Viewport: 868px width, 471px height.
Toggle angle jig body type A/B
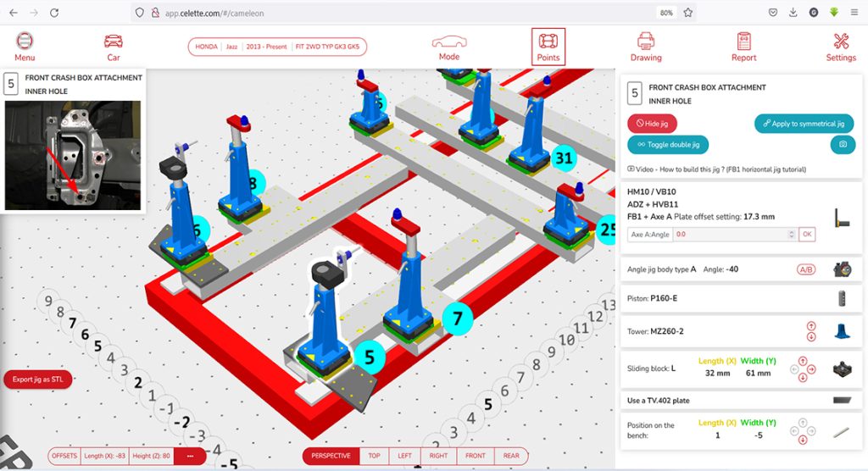(805, 269)
